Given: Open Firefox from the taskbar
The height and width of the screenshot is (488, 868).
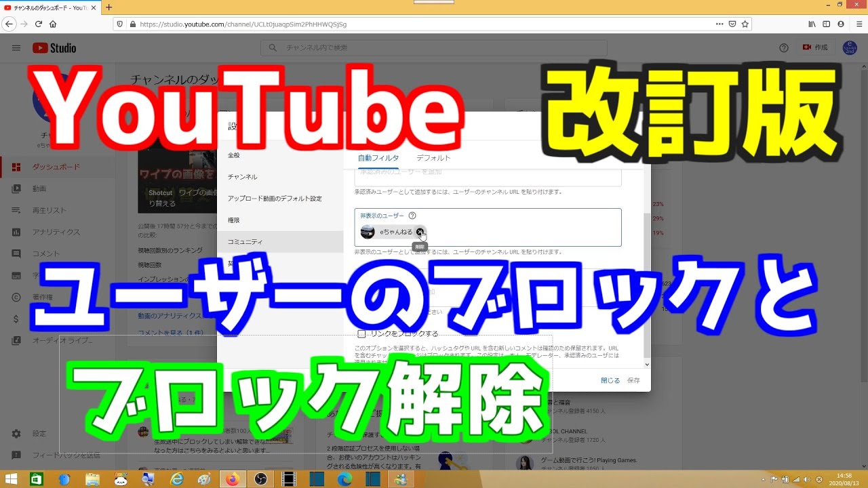Looking at the screenshot, I should tap(233, 479).
